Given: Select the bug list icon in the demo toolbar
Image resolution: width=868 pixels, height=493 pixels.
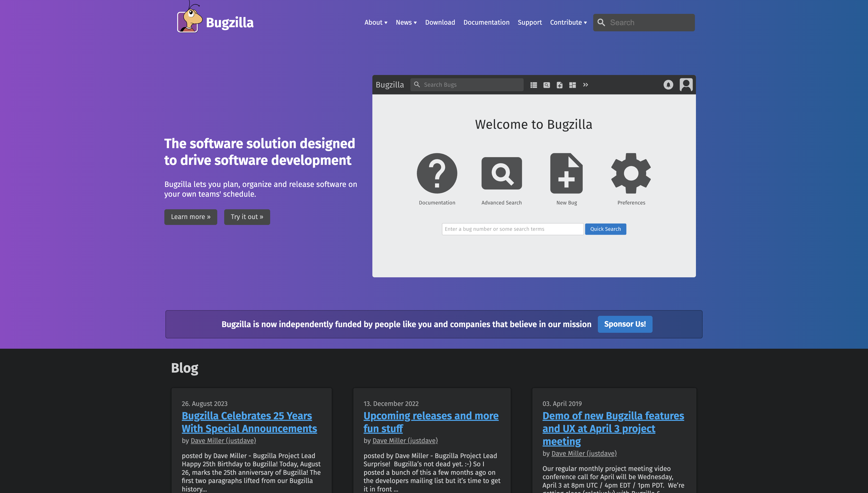Looking at the screenshot, I should (x=534, y=85).
